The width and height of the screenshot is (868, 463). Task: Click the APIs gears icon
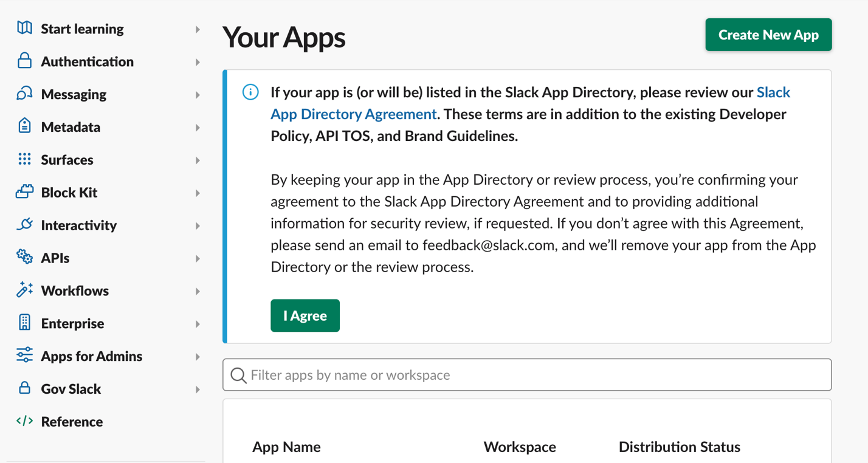24,257
